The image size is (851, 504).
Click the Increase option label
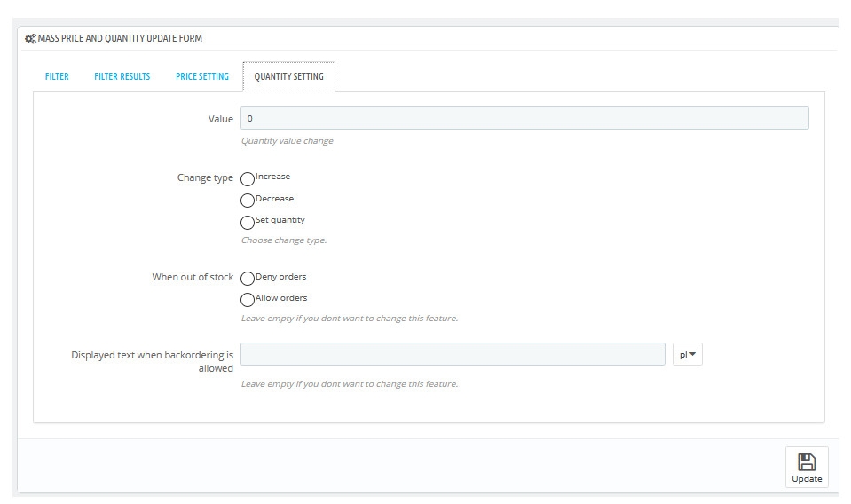click(273, 177)
